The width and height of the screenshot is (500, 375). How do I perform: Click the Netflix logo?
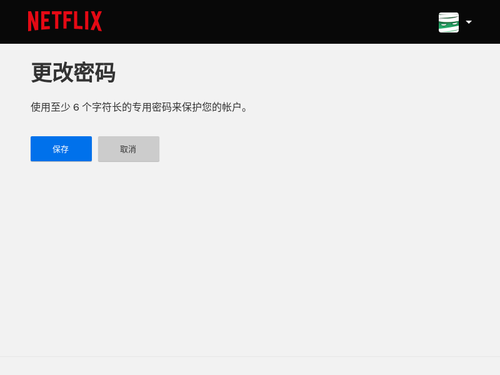point(65,21)
